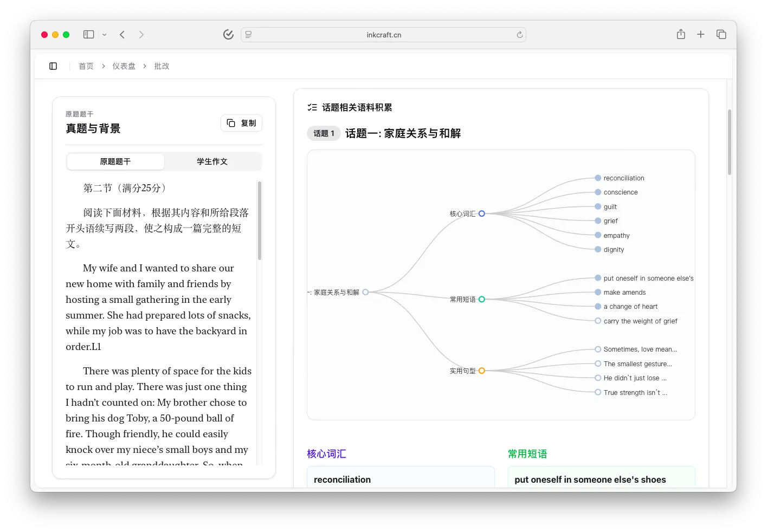Expand the hollow node for 'carry the weight of grief'
767x532 pixels.
[x=597, y=320]
